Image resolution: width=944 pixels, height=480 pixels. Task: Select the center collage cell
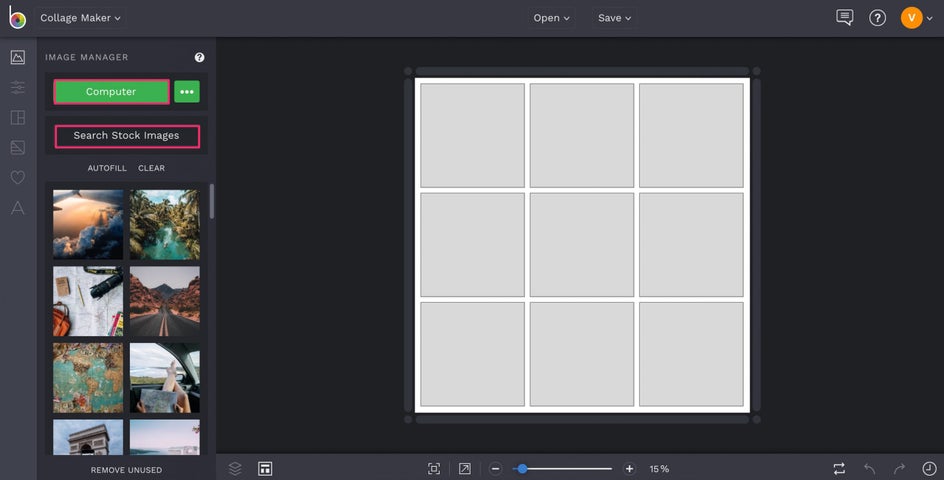[582, 245]
